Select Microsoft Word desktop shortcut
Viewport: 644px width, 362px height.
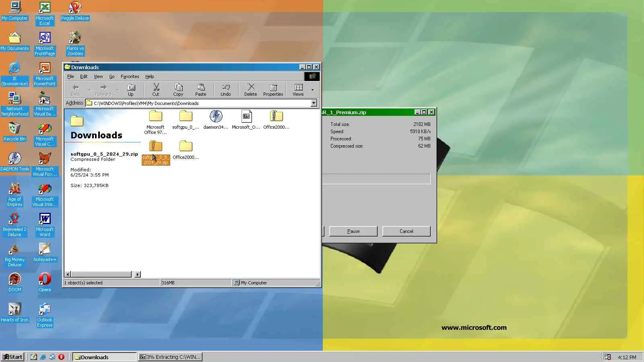(x=45, y=224)
